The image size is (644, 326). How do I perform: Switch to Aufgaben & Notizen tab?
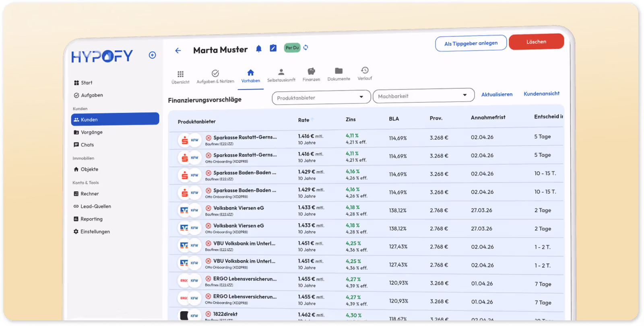(215, 76)
